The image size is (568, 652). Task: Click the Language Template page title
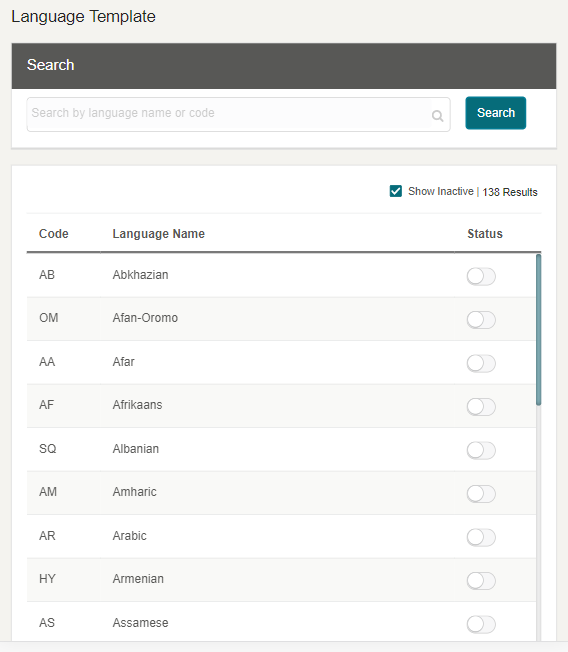(84, 17)
